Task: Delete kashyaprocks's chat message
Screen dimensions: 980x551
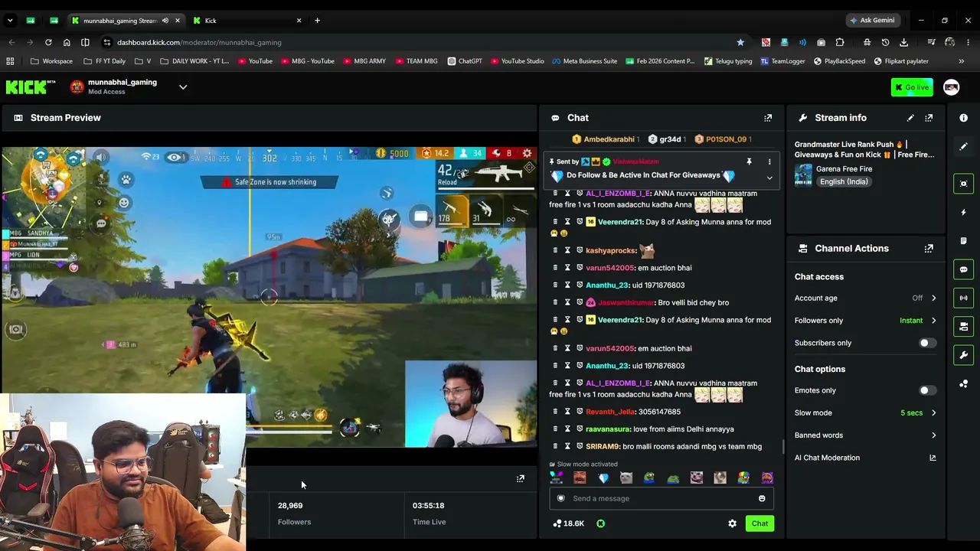Action: 555,250
